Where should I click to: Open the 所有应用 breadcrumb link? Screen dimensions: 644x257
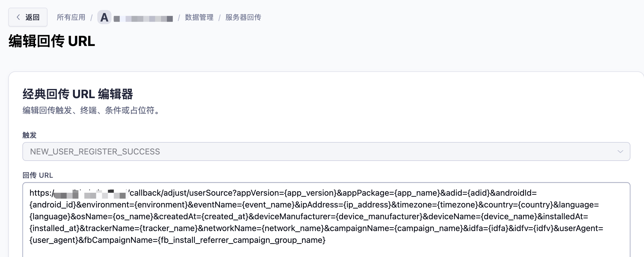point(71,17)
